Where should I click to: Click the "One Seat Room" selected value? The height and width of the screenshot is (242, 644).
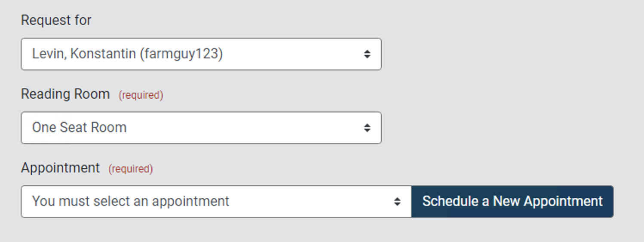click(x=79, y=128)
